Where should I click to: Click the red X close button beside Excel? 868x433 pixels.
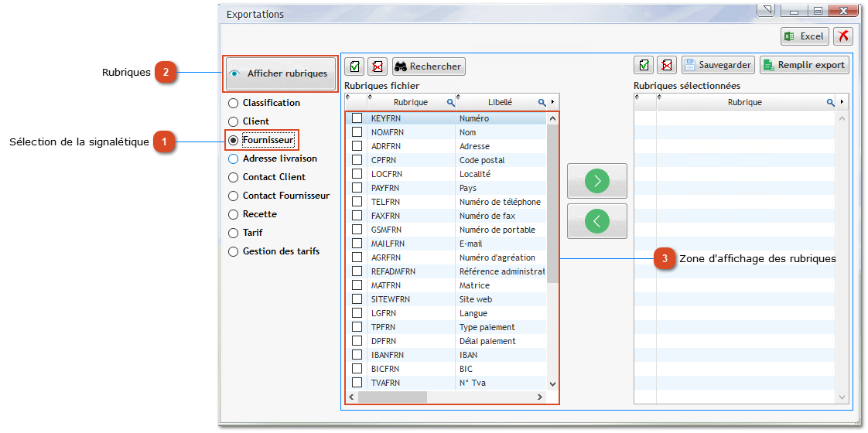(842, 36)
